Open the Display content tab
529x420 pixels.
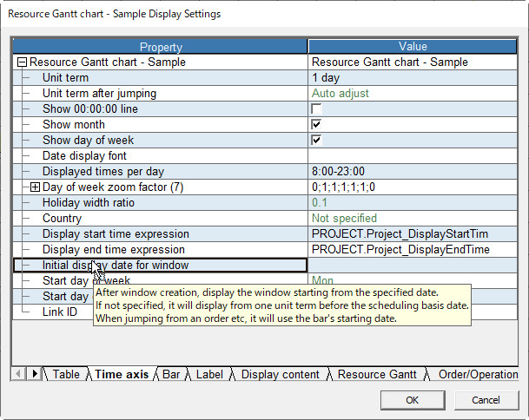click(280, 374)
